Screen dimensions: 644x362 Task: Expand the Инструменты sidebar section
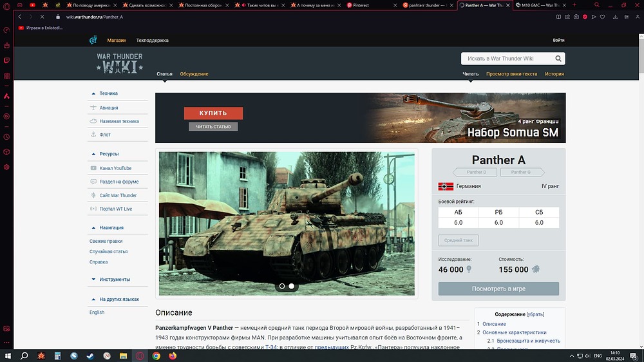(93, 280)
